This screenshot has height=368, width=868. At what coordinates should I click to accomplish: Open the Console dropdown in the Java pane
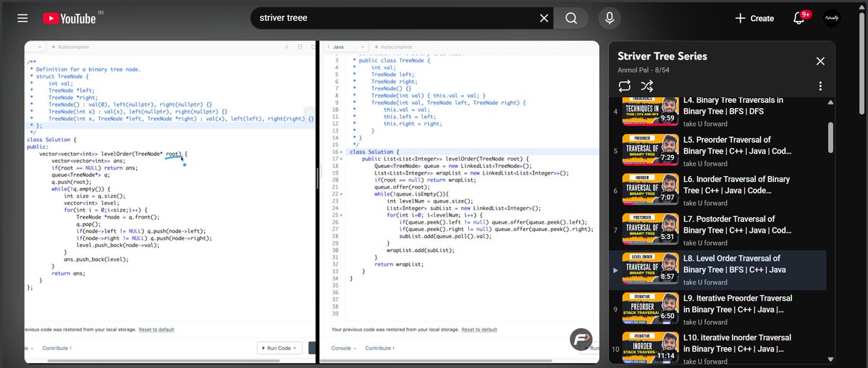344,348
